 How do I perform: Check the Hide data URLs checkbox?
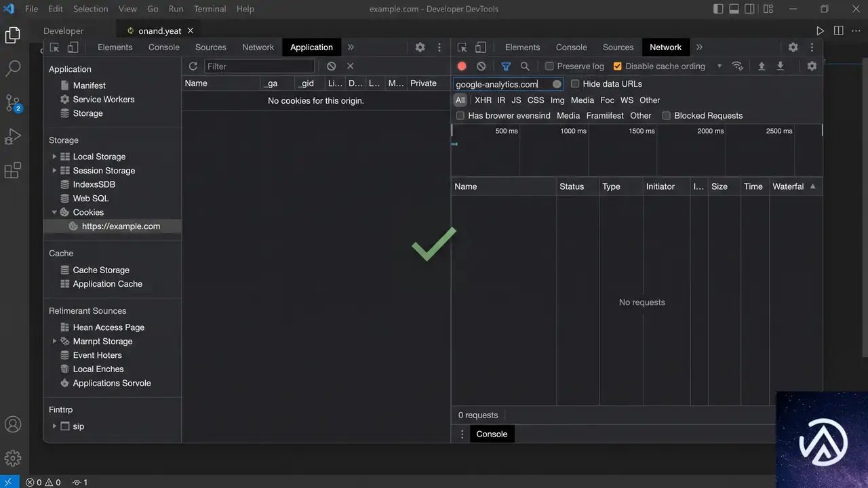click(x=575, y=84)
